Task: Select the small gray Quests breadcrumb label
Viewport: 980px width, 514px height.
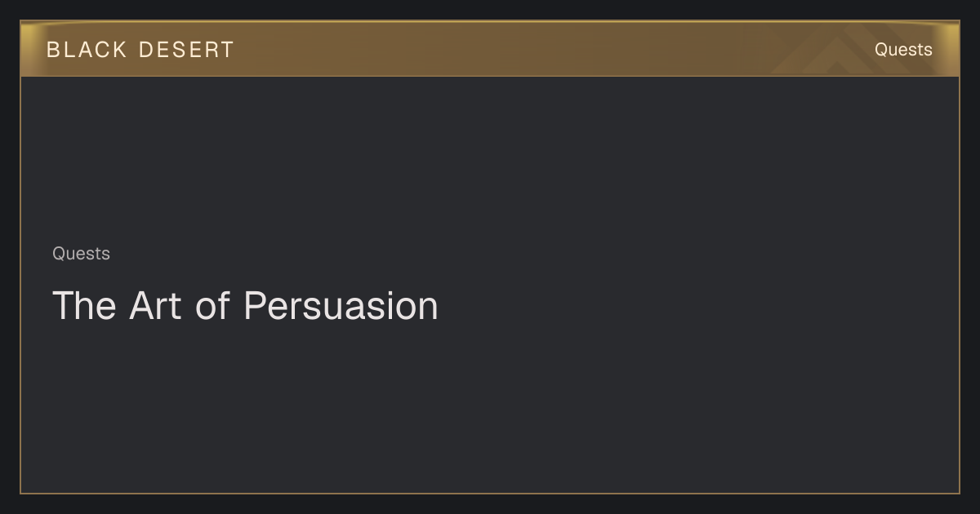Action: click(x=81, y=254)
